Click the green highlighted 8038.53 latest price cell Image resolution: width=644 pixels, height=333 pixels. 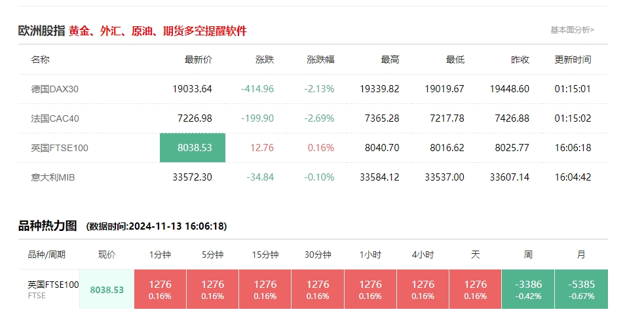pos(193,148)
